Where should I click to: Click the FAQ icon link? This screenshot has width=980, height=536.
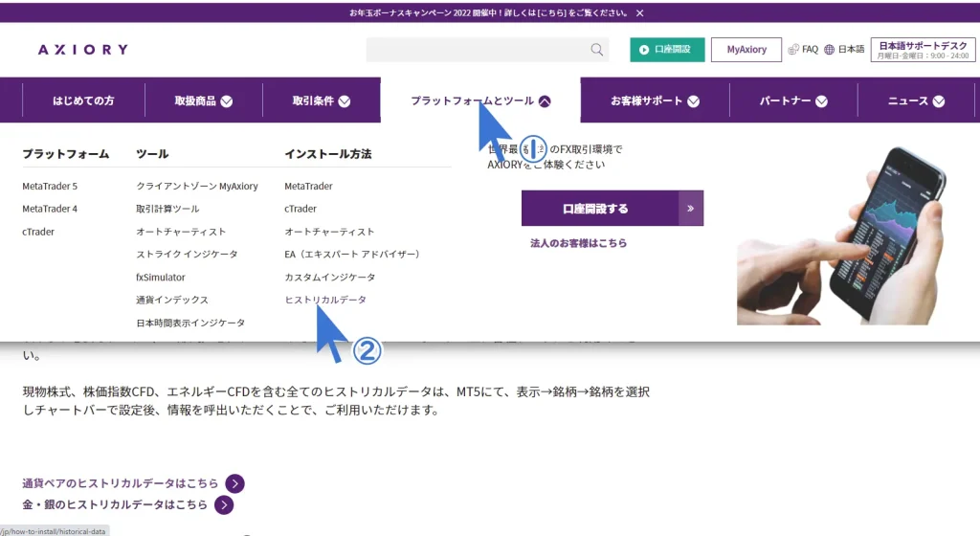point(802,50)
